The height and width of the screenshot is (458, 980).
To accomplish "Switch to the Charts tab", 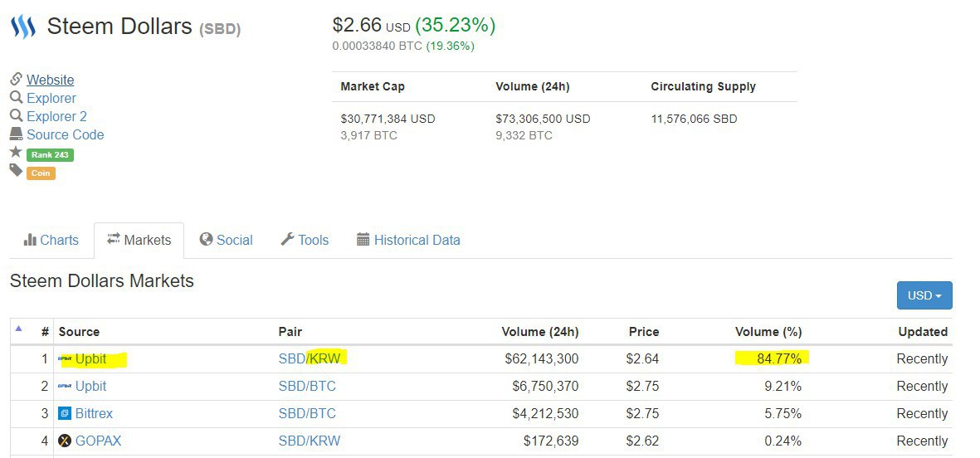I will pos(51,240).
